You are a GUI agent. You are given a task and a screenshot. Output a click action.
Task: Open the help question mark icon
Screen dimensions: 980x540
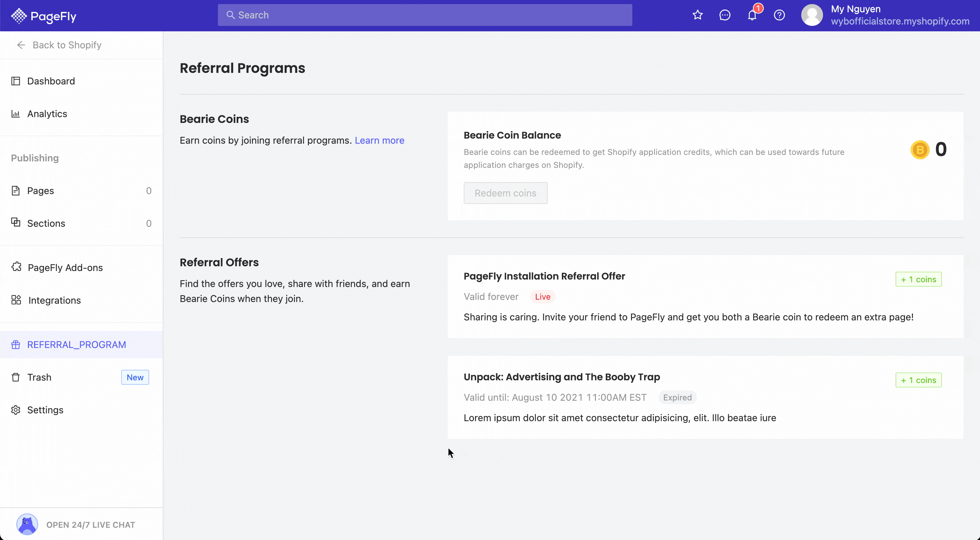(779, 15)
